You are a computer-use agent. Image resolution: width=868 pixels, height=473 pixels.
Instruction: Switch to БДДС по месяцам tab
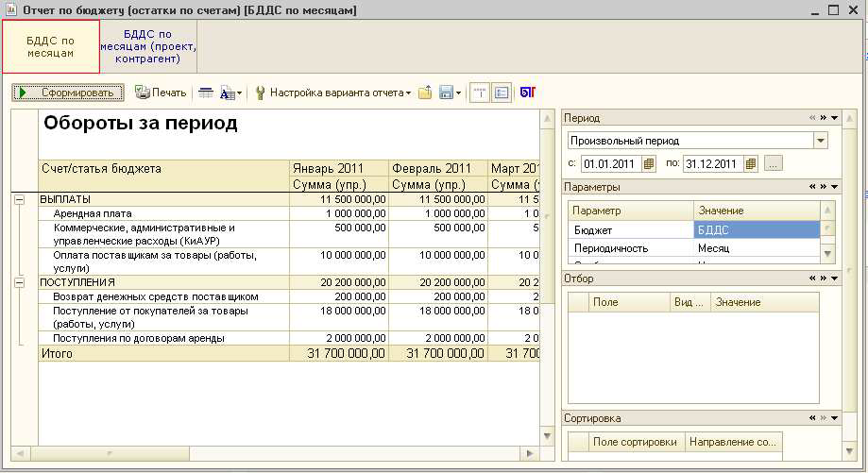pos(50,47)
